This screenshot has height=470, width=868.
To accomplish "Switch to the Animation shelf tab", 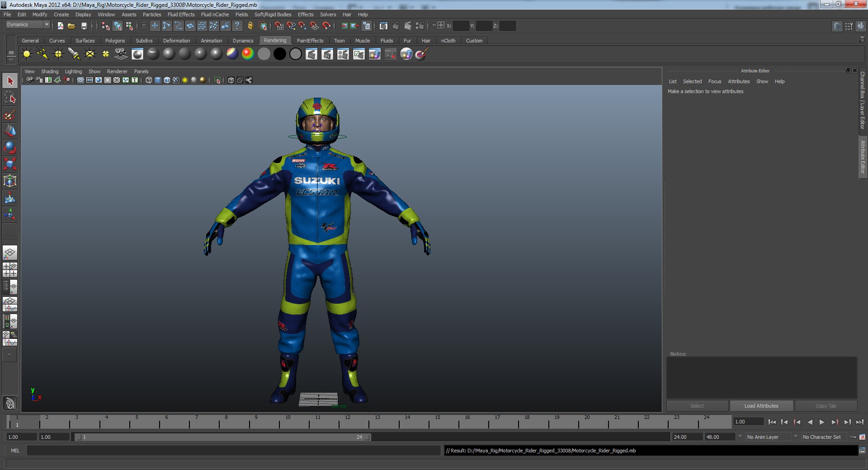I will [x=211, y=41].
